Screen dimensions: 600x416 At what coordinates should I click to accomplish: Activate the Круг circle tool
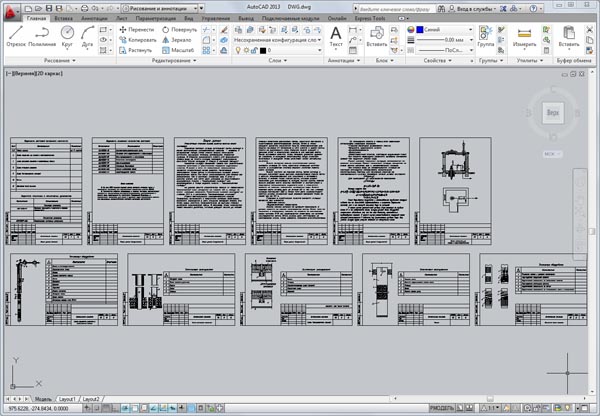pos(68,36)
